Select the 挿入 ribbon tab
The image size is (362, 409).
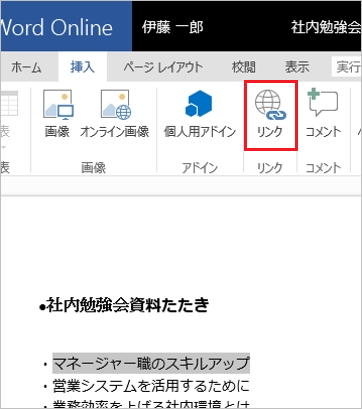tap(82, 67)
